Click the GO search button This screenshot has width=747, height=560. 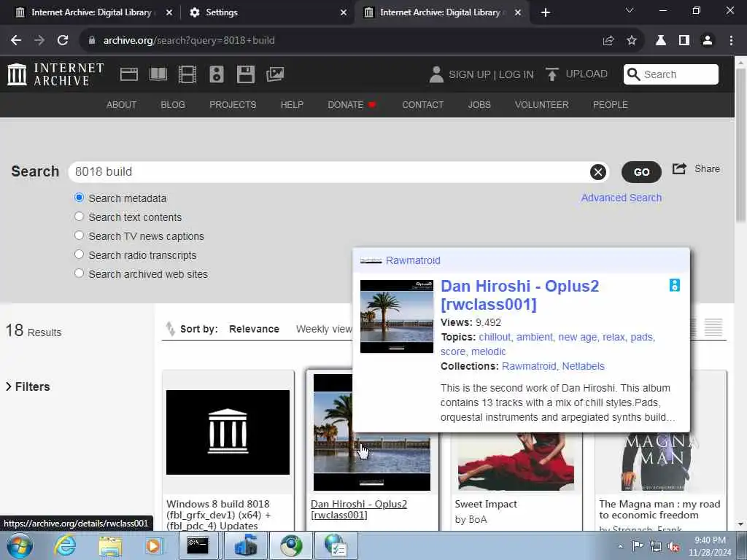tap(641, 172)
